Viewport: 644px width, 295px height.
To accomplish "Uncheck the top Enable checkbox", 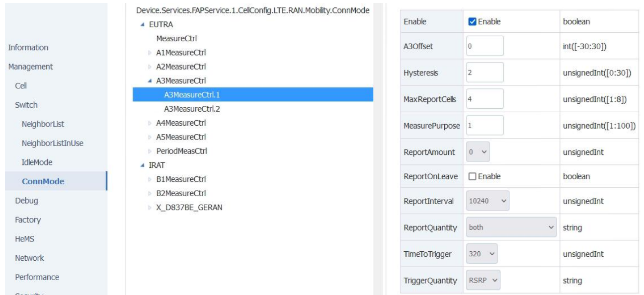I will point(473,22).
